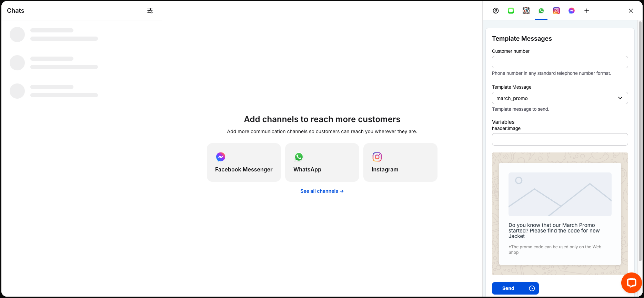This screenshot has height=298, width=644.
Task: Open the chat filter settings icon
Action: 150,11
